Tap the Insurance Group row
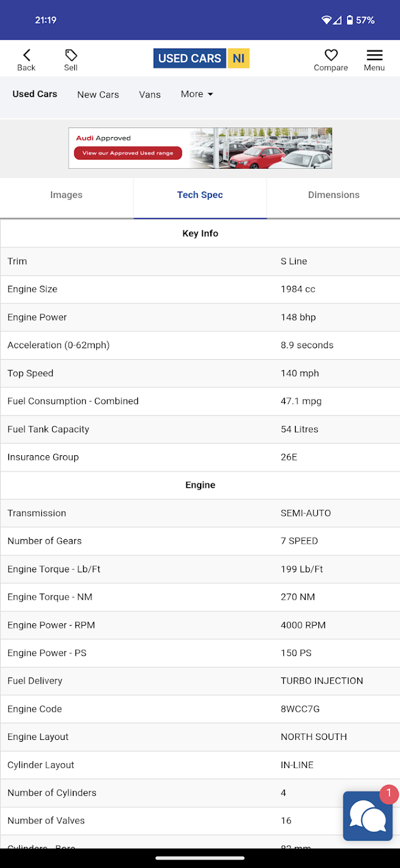This screenshot has height=868, width=400. point(200,457)
